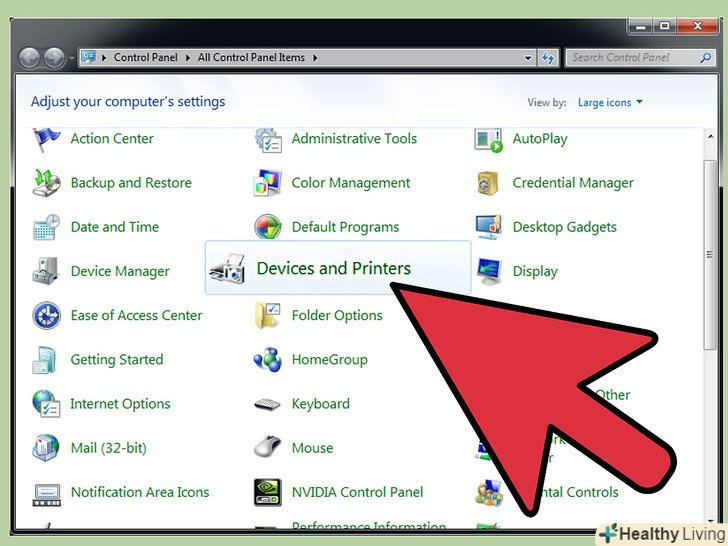Expand the arrow after All Control Panel Items
Screen dimensions: 728x546
pyautogui.click(x=315, y=58)
